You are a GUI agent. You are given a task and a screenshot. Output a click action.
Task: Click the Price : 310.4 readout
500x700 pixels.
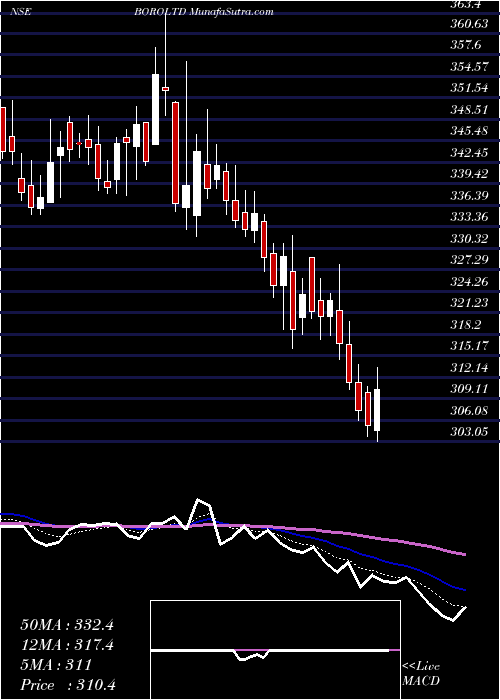tap(68, 685)
